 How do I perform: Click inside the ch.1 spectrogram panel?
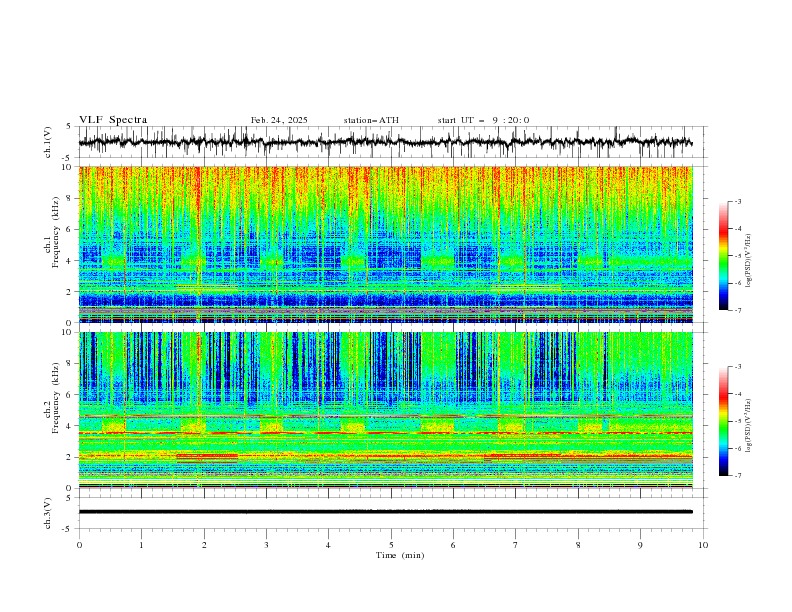click(x=386, y=244)
